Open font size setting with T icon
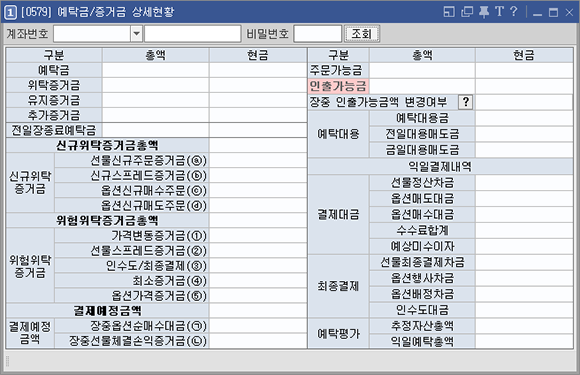 pos(499,11)
